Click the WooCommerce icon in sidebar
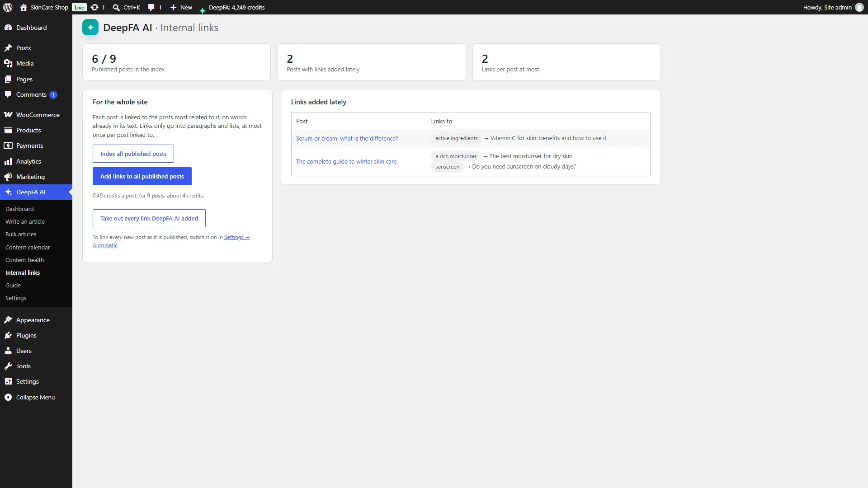The width and height of the screenshot is (868, 488). pos(8,115)
